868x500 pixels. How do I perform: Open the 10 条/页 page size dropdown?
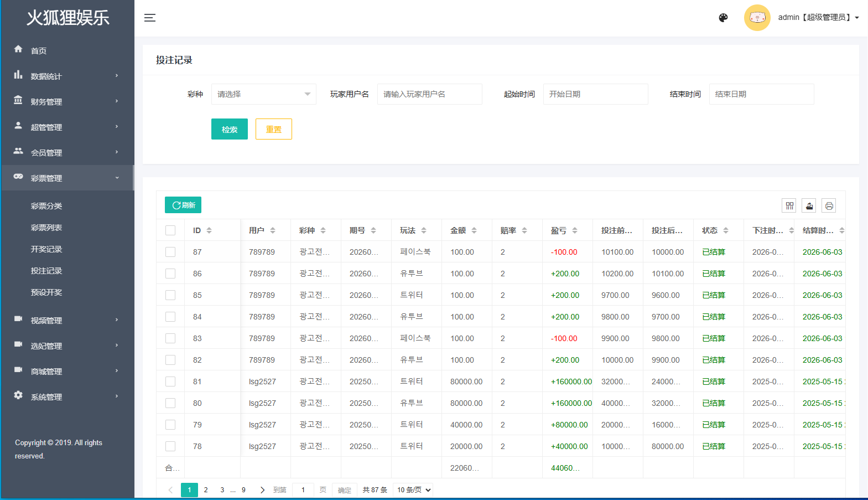(413, 490)
